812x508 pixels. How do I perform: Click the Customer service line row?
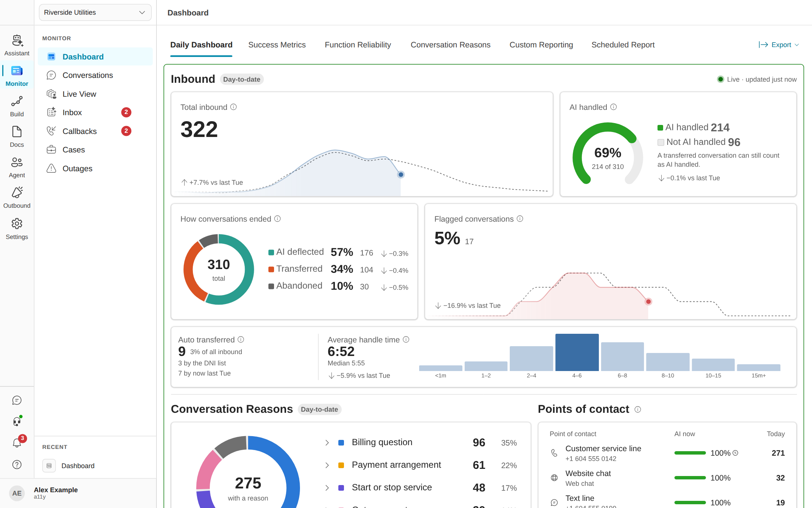coord(667,453)
